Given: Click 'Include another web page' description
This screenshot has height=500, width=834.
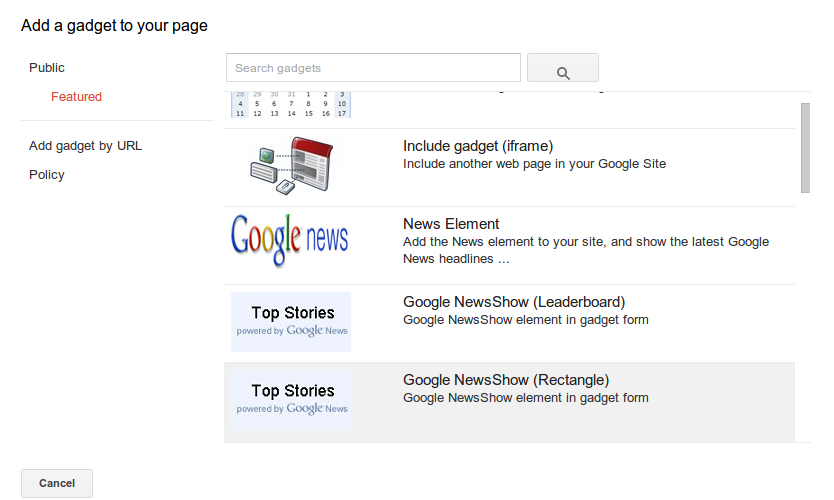Looking at the screenshot, I should point(534,164).
